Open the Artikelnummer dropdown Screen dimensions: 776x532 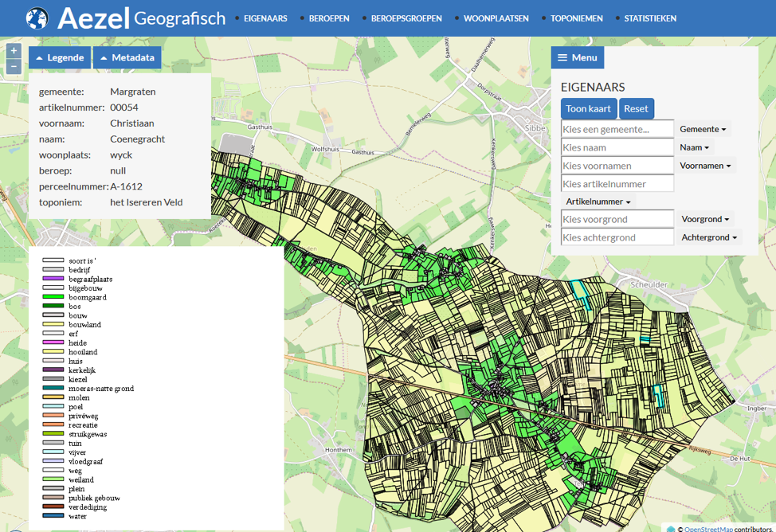(598, 202)
